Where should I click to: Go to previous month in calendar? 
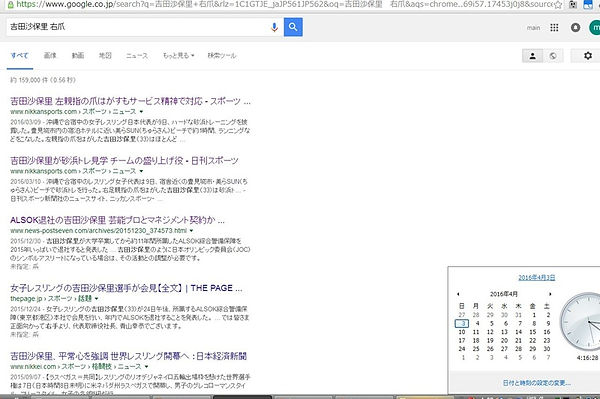pos(458,294)
